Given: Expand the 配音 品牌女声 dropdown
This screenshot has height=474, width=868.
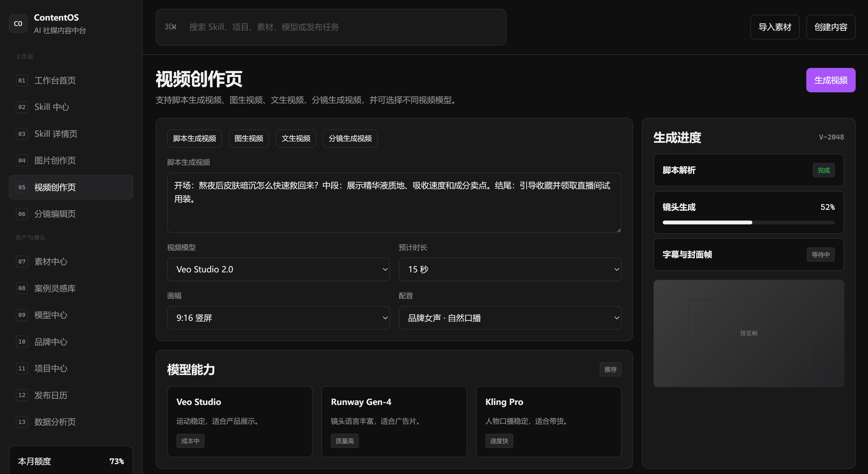Looking at the screenshot, I should click(x=510, y=318).
